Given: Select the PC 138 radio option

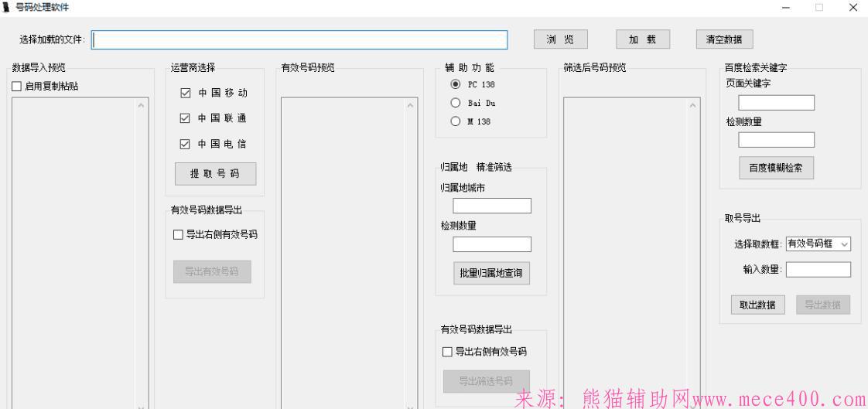Looking at the screenshot, I should coord(456,84).
